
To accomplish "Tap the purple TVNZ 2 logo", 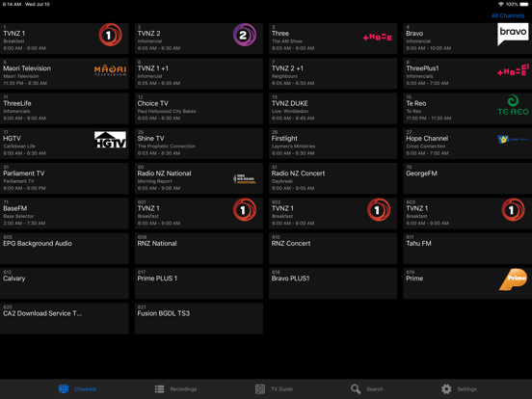I will tap(244, 35).
